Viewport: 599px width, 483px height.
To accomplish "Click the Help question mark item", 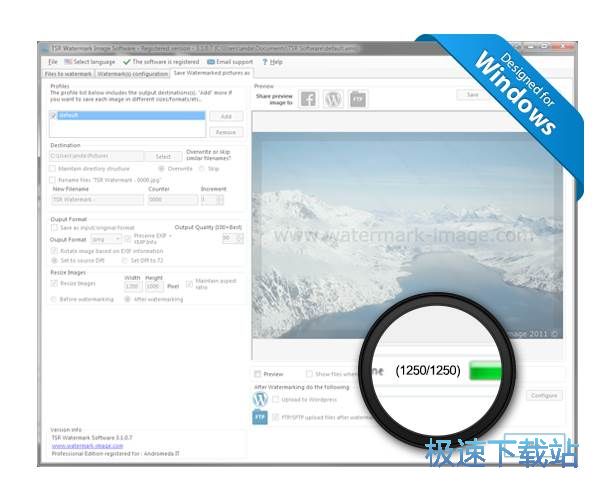I will 272,62.
